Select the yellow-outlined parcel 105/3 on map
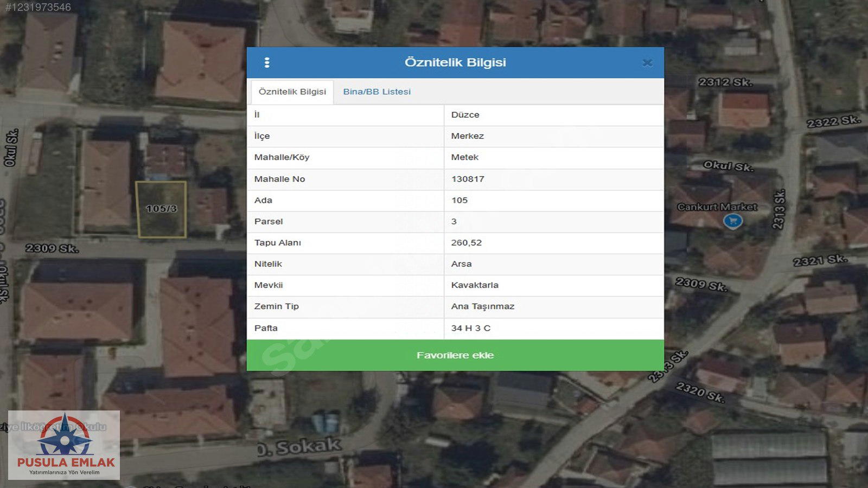The width and height of the screenshot is (868, 488). [161, 209]
